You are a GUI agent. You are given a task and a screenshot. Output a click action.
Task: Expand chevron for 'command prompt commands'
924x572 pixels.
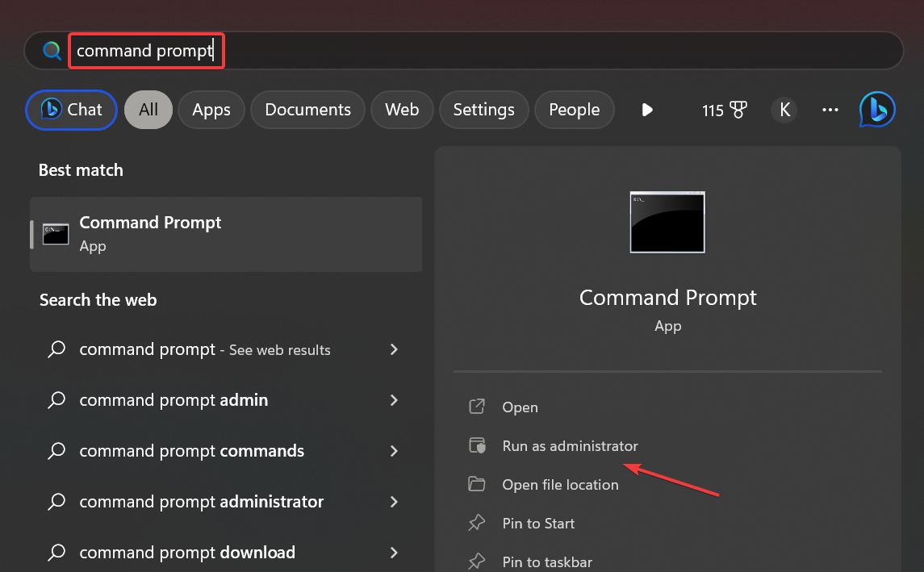(395, 451)
